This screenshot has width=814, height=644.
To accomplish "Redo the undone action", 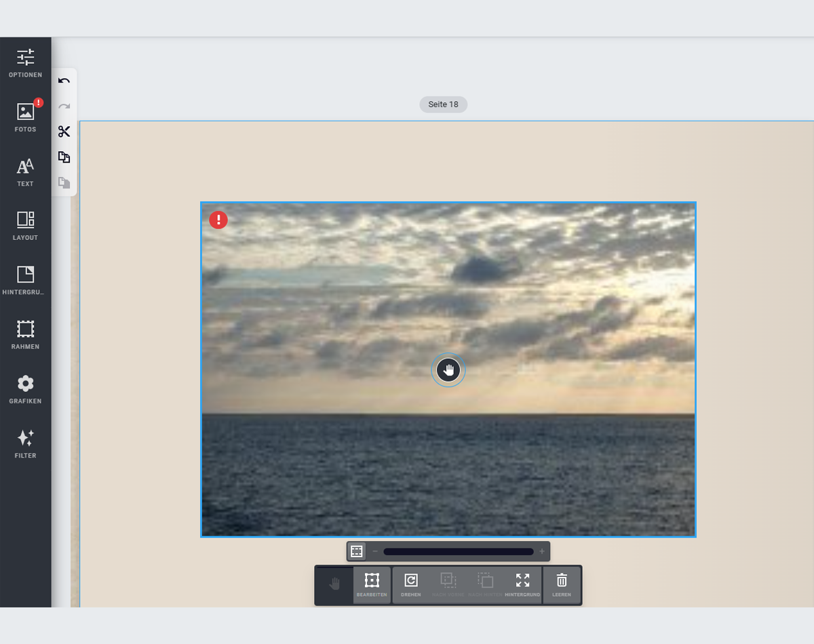I will (64, 106).
